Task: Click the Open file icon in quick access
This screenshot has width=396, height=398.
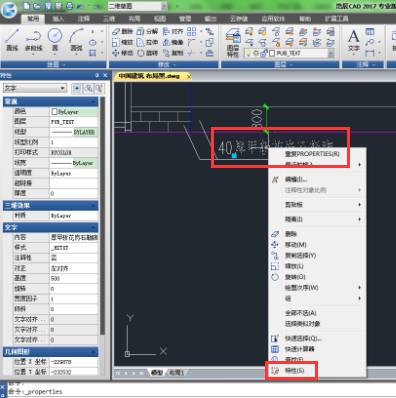Action: pyautogui.click(x=37, y=6)
